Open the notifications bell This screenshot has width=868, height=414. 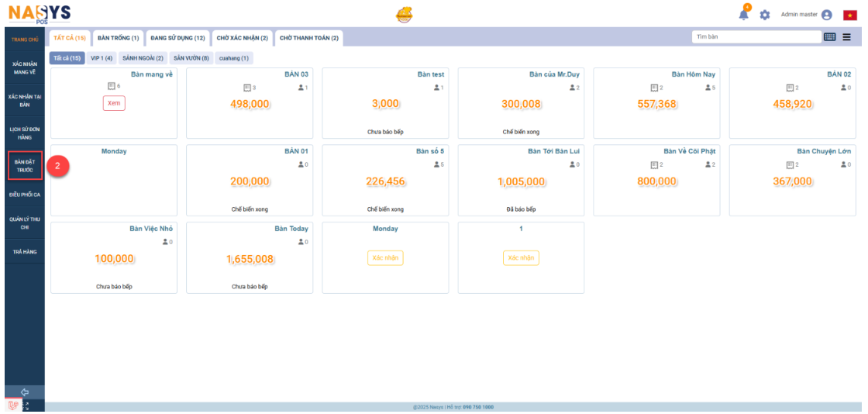[x=744, y=15]
